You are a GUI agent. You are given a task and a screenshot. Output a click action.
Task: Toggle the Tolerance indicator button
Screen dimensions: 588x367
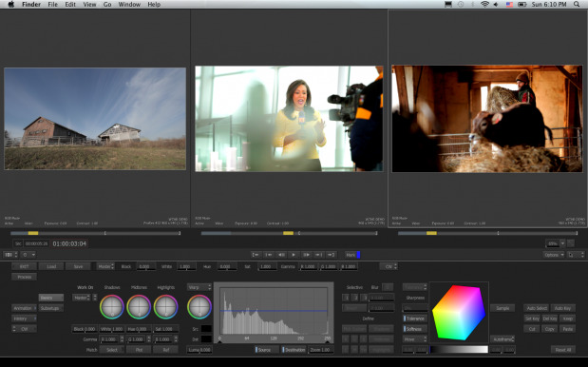(x=415, y=319)
